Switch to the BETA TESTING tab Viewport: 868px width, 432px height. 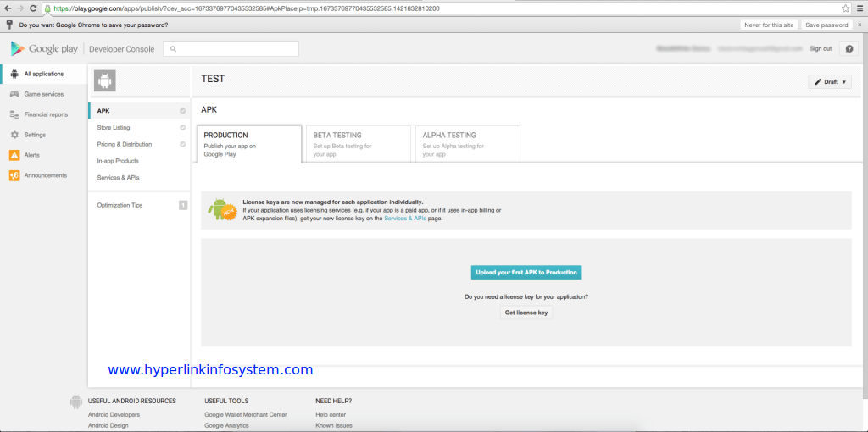point(359,144)
